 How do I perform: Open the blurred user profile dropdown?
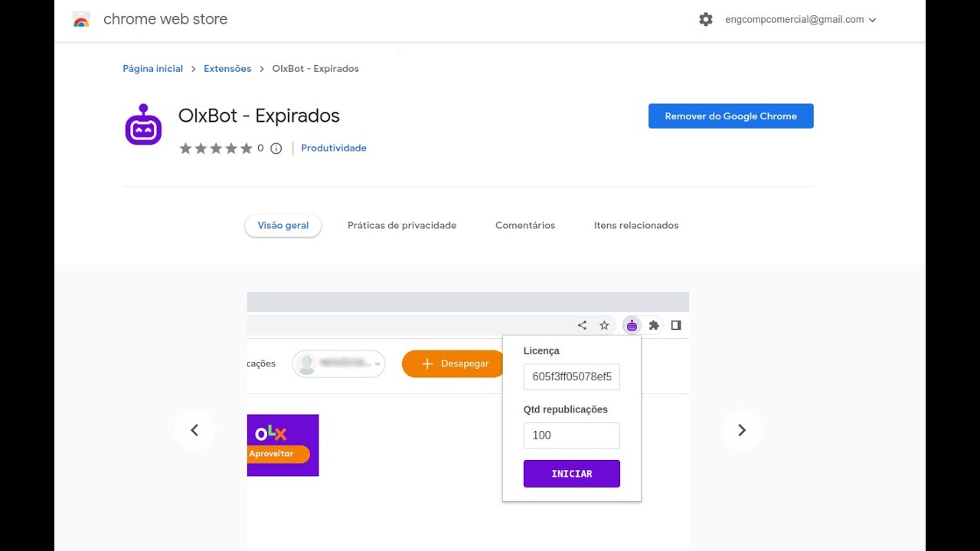pos(338,364)
